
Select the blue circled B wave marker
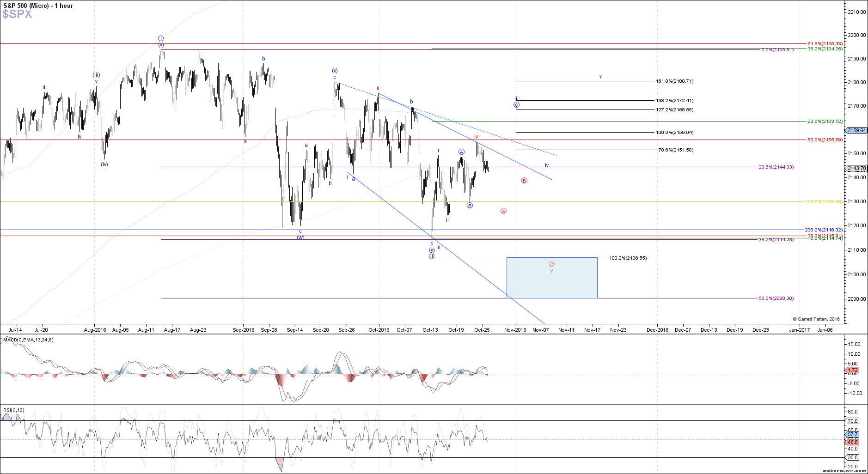(470, 206)
